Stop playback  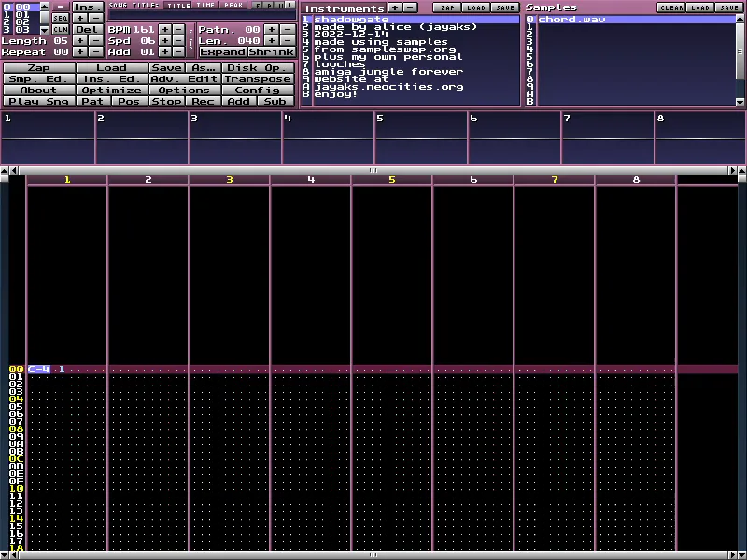pyautogui.click(x=167, y=101)
